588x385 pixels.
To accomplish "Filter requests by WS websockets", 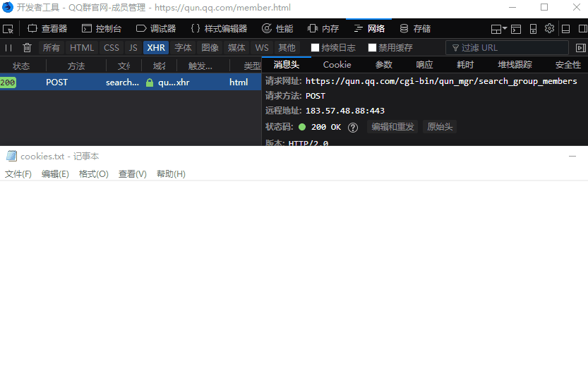I will (262, 48).
